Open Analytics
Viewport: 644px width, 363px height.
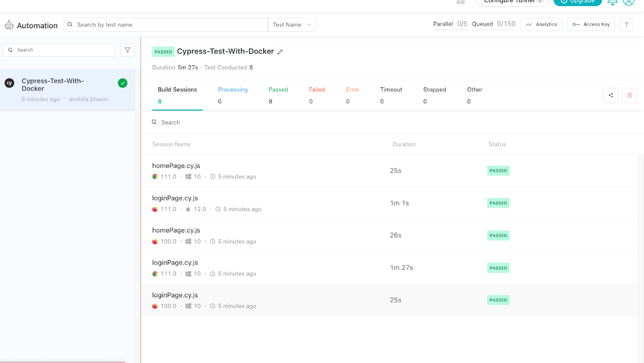[541, 24]
